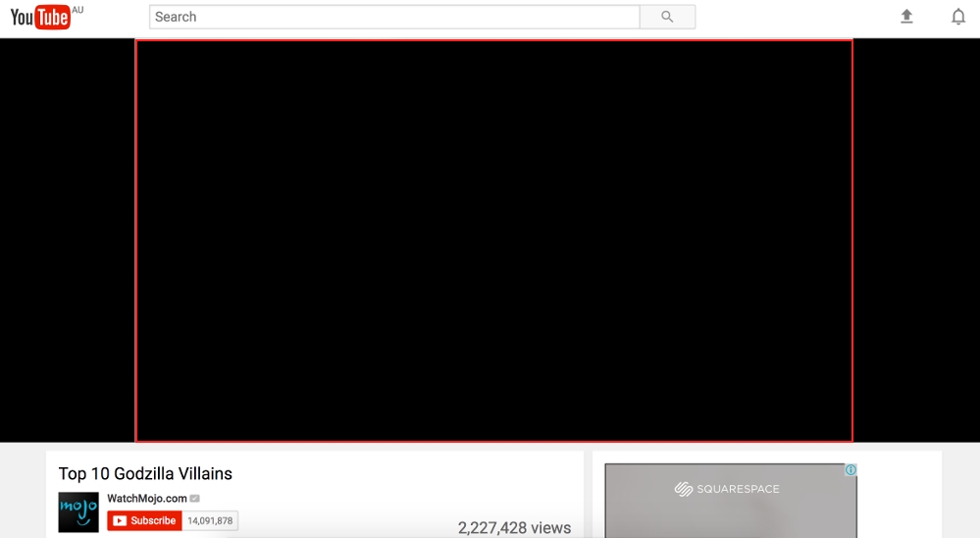Open the WatchMojo channel avatar
Image resolution: width=980 pixels, height=538 pixels.
[78, 511]
